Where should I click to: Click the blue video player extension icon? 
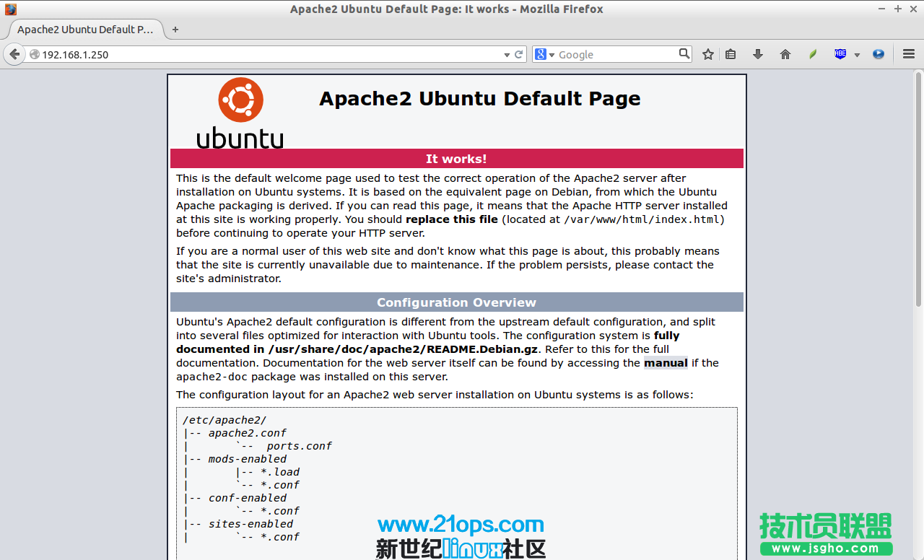[x=879, y=53]
